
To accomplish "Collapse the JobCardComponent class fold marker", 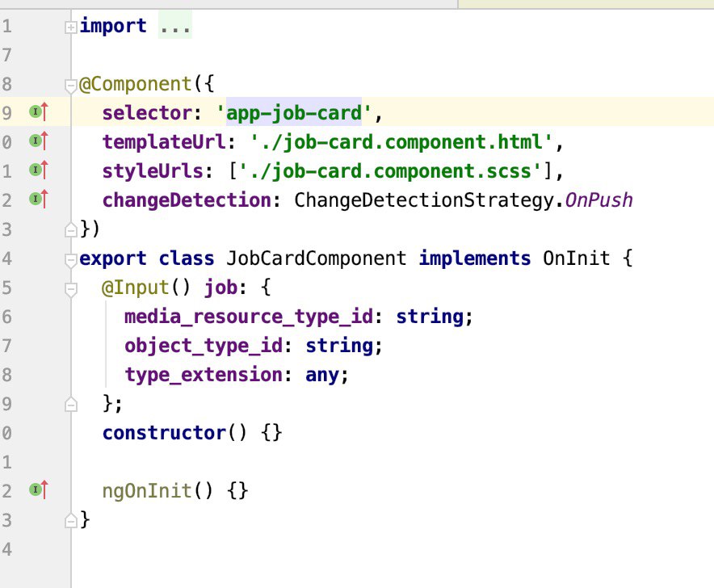I will pos(70,260).
